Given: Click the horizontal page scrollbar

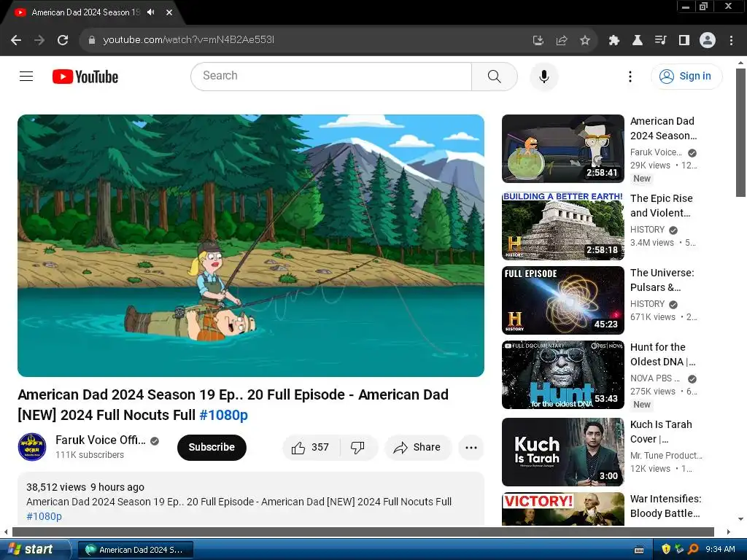Looking at the screenshot, I should tap(363, 532).
